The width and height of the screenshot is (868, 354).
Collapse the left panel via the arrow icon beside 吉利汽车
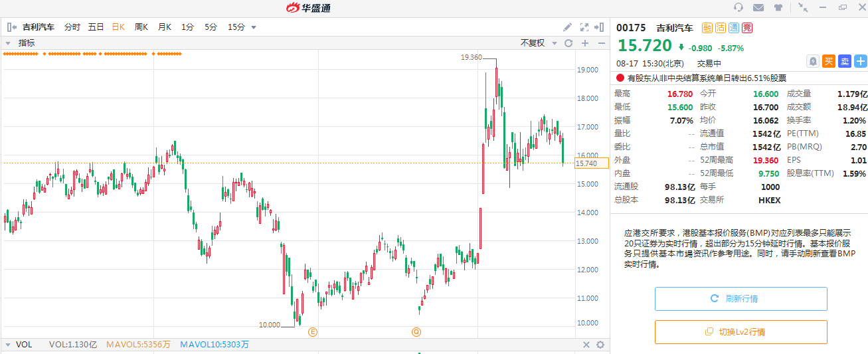pos(12,27)
